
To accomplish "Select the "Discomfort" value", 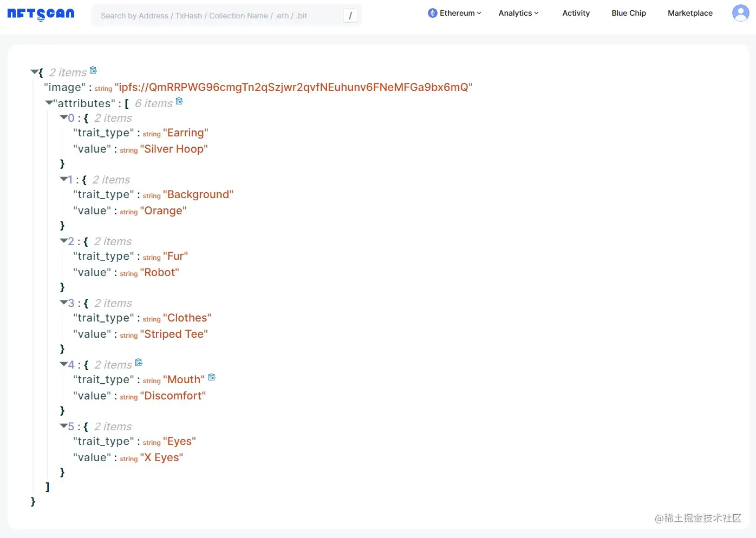I will click(173, 396).
